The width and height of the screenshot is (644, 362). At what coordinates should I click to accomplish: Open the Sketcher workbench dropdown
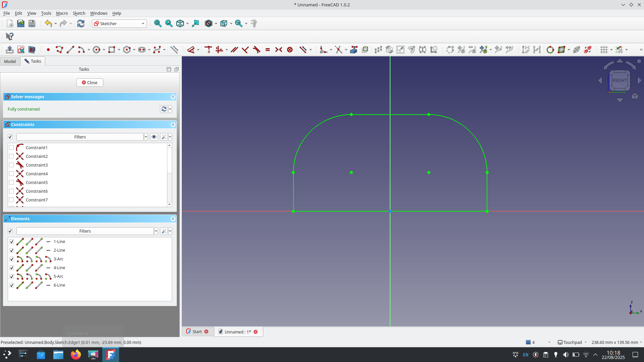click(143, 23)
